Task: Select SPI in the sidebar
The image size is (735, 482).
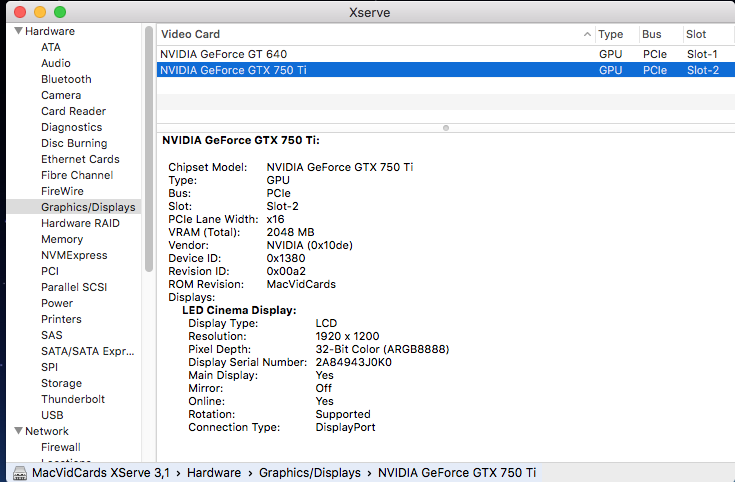Action: [x=49, y=367]
